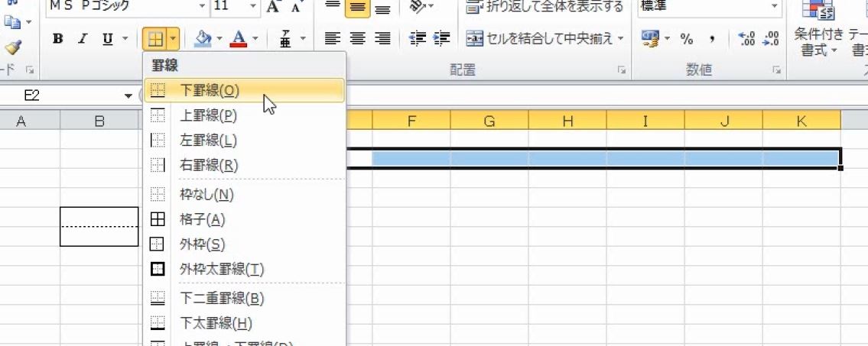
Task: Open the Copy dropdown arrow
Action: click(28, 22)
